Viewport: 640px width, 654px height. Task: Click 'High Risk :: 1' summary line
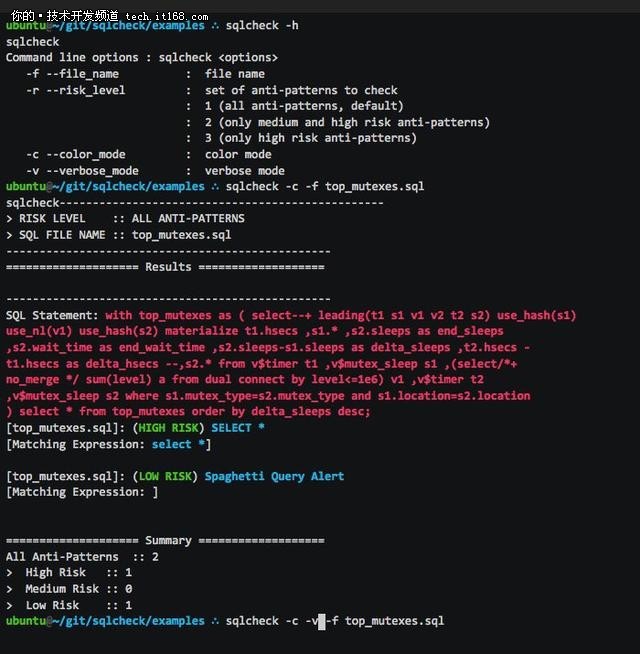point(69,573)
